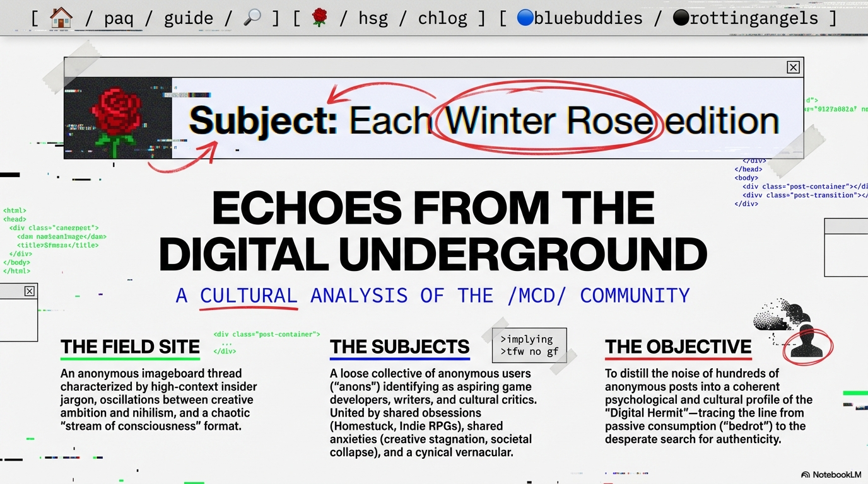Switch to the bluebuddies theme link
The width and height of the screenshot is (868, 484).
(x=579, y=18)
